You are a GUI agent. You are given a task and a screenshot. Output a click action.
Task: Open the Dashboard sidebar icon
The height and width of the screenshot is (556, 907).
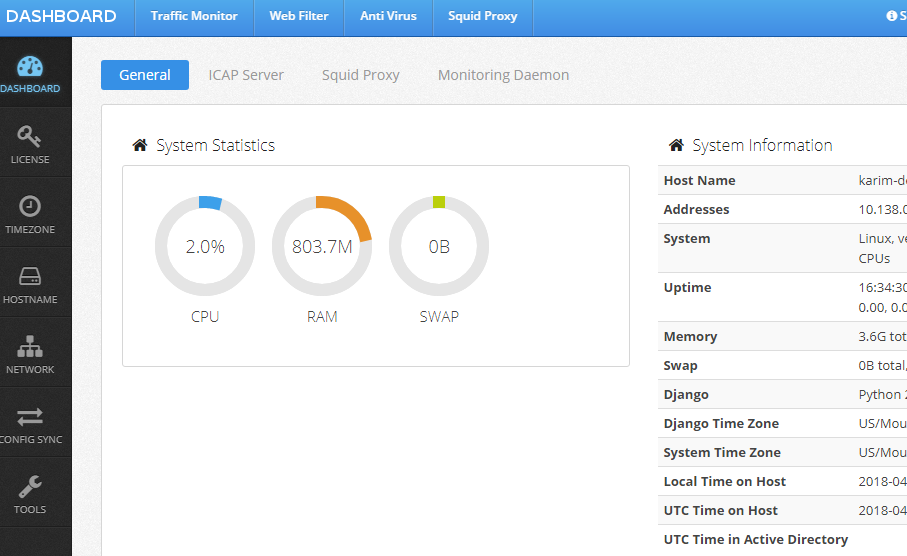[x=30, y=67]
